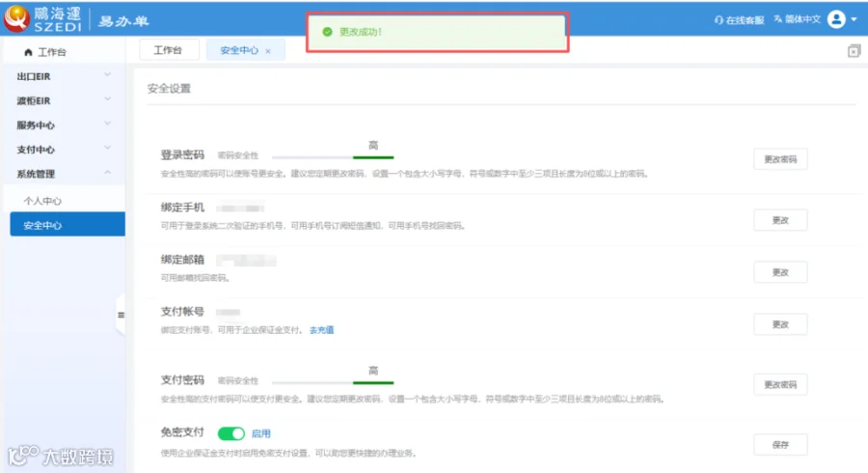Click 保存 button for 免密支付
868x473 pixels.
[780, 445]
